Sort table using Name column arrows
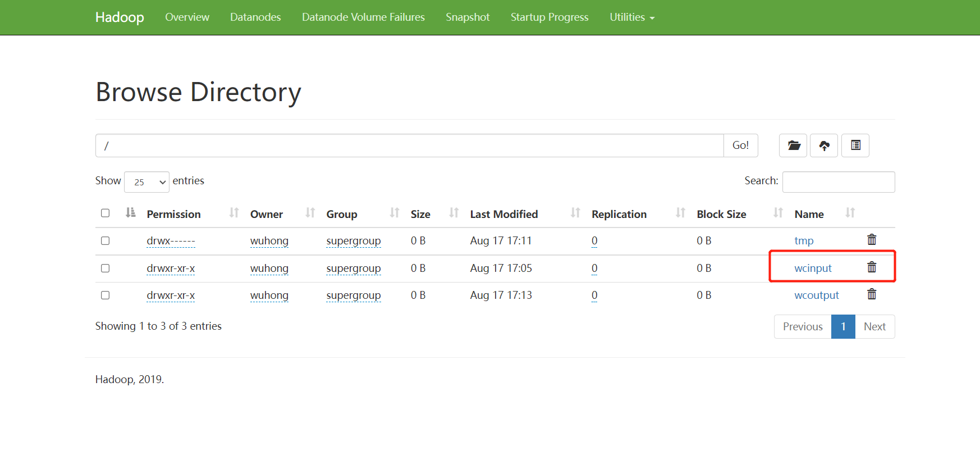This screenshot has width=980, height=455. click(850, 213)
